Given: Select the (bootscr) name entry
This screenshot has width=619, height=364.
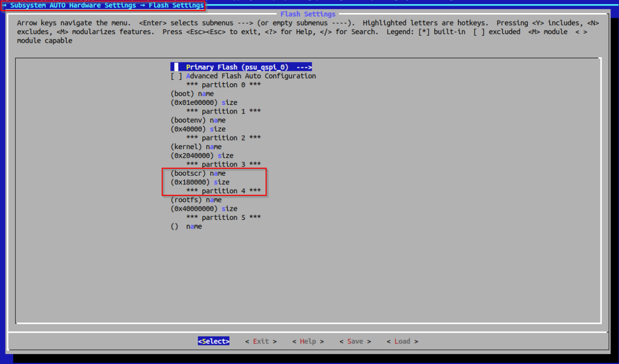Looking at the screenshot, I should point(198,174).
